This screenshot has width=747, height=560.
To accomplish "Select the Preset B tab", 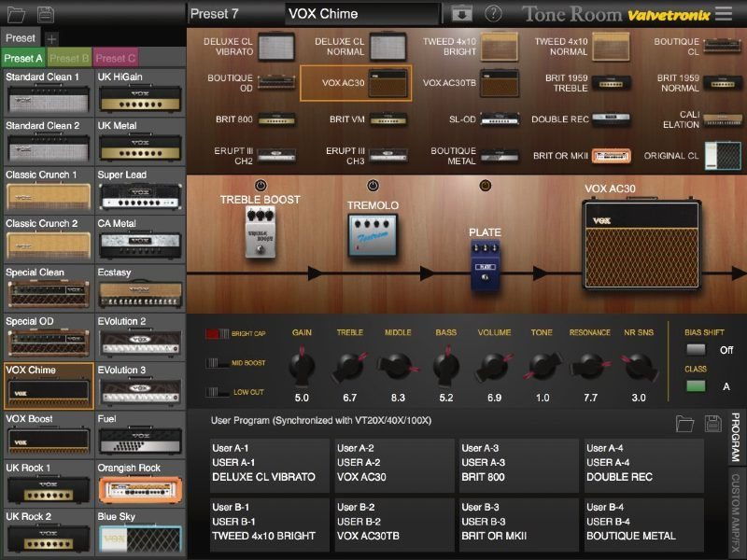I will pyautogui.click(x=68, y=57).
